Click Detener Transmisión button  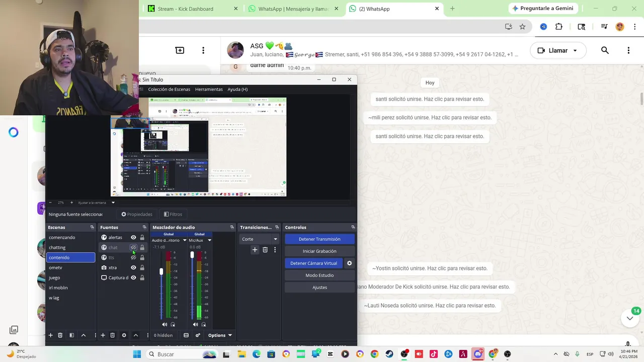coord(319,239)
